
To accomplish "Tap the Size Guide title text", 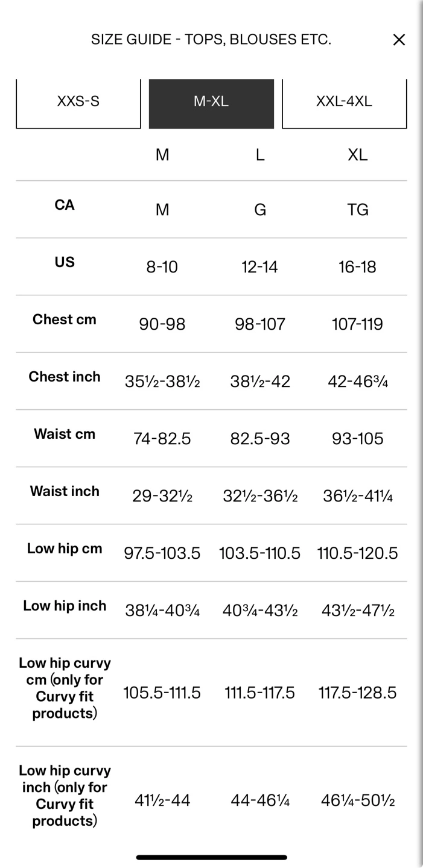I will click(x=211, y=40).
